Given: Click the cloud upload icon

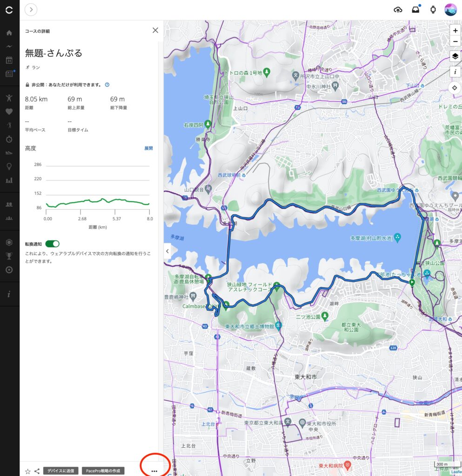Looking at the screenshot, I should point(398,10).
